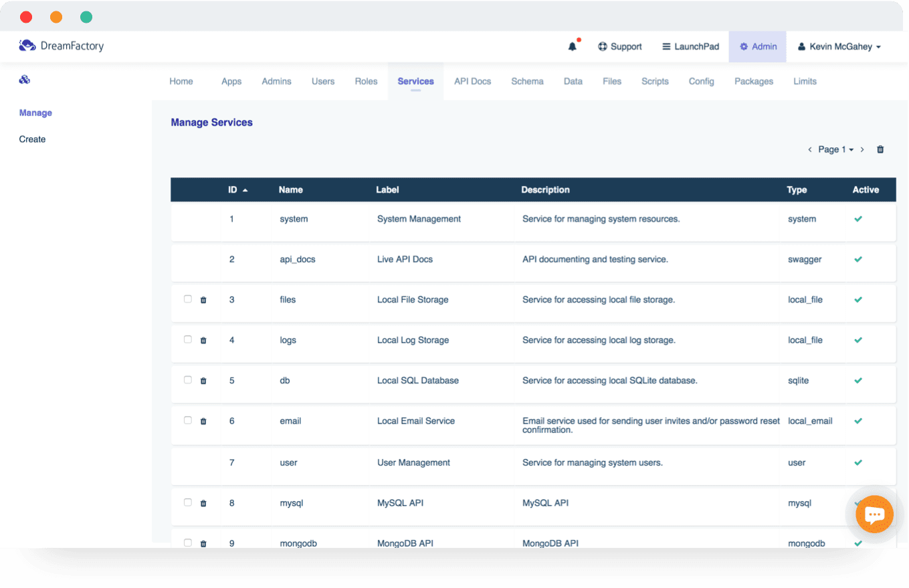Delete the mysql service using its trash icon
The width and height of the screenshot is (909, 588).
[x=203, y=504]
